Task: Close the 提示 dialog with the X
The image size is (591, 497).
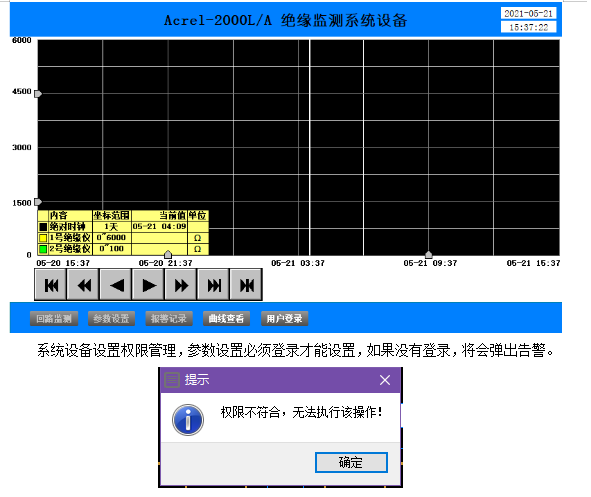Action: tap(385, 380)
